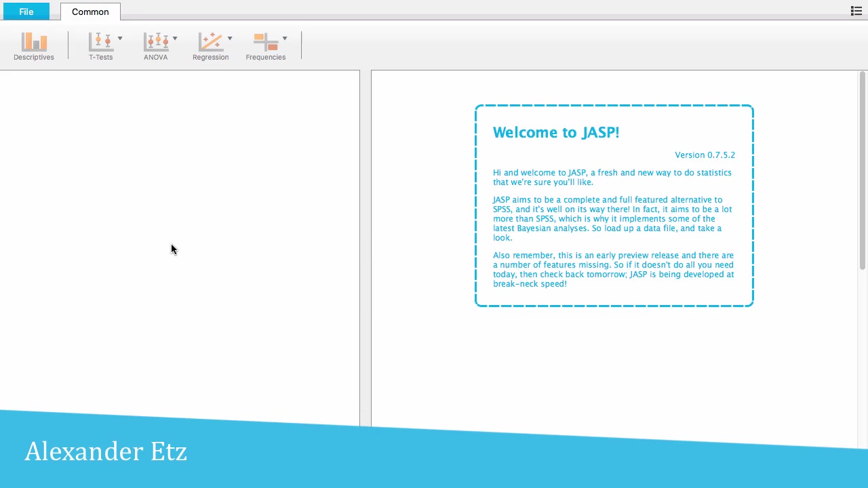Click the Version 0.7.5.2 text
868x488 pixels.
[x=705, y=155]
